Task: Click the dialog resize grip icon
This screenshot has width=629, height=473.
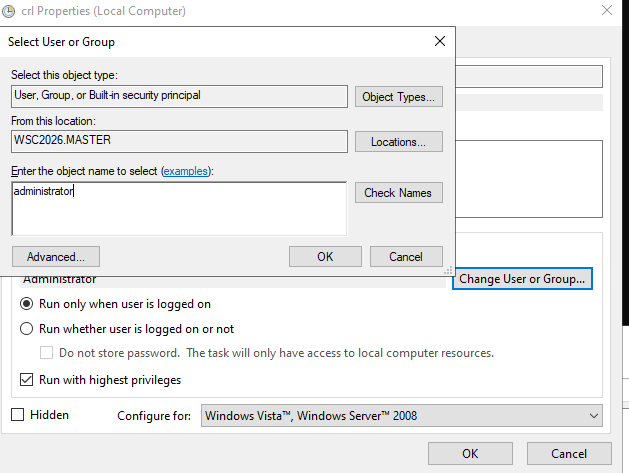Action: [448, 270]
